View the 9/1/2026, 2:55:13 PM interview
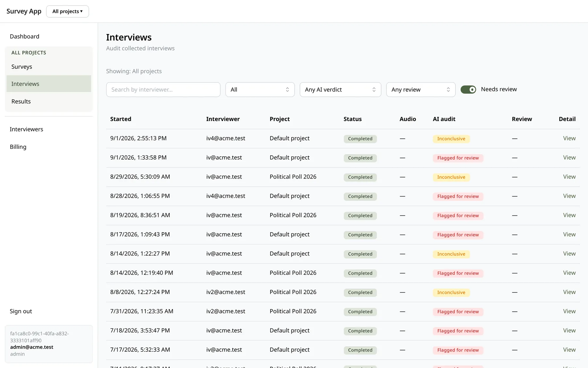This screenshot has width=588, height=368. click(x=569, y=138)
